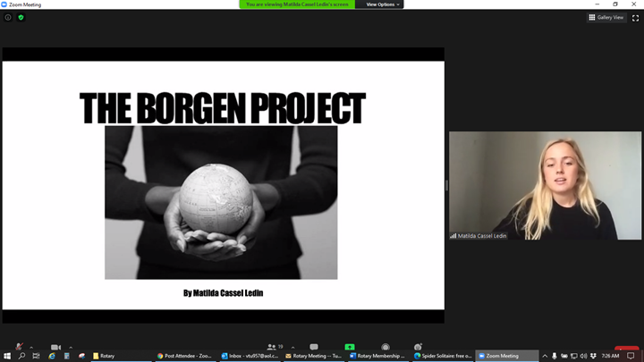Open the Calculator taskbar icon
This screenshot has height=362, width=644.
point(66,356)
